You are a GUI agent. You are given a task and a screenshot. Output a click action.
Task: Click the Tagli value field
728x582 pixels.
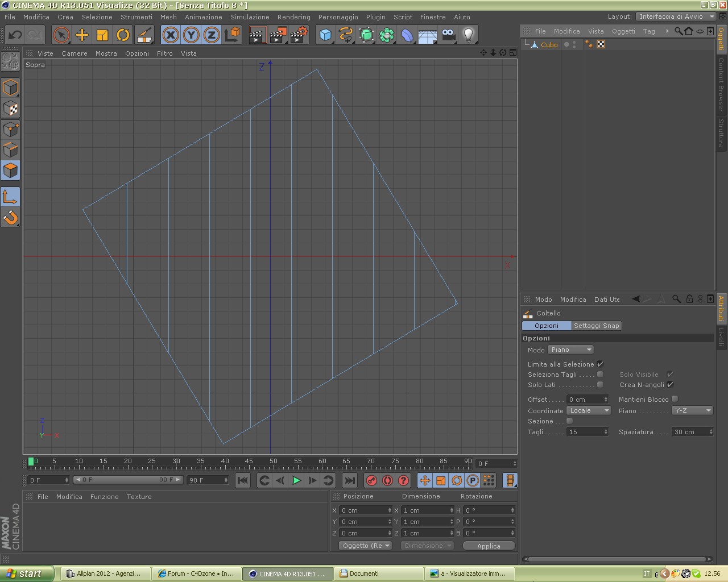pyautogui.click(x=585, y=432)
